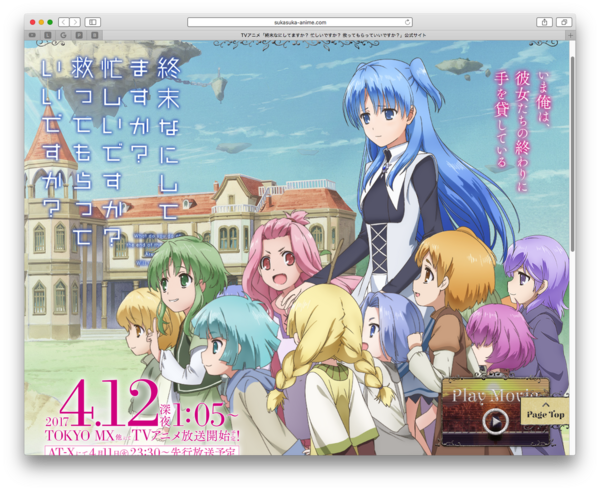
Task: Enter full screen with green button
Action: 50,22
